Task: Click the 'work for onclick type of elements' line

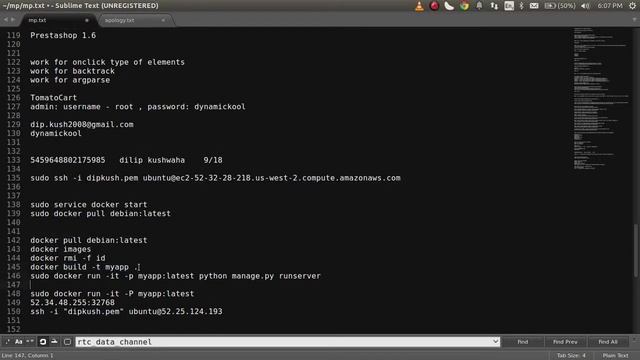Action: [x=107, y=62]
